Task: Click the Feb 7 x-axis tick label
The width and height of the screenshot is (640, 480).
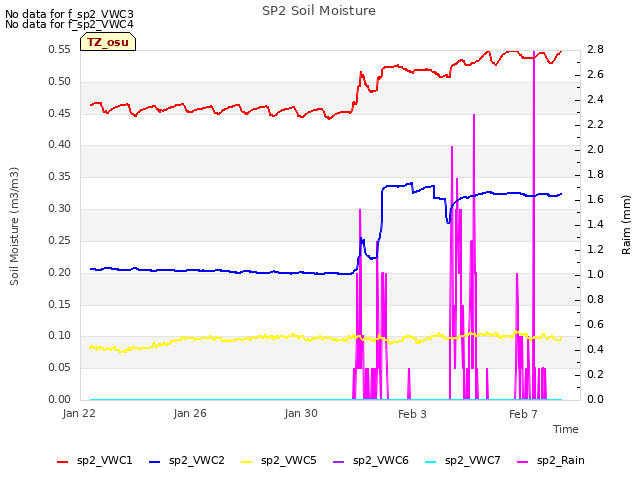Action: point(523,414)
